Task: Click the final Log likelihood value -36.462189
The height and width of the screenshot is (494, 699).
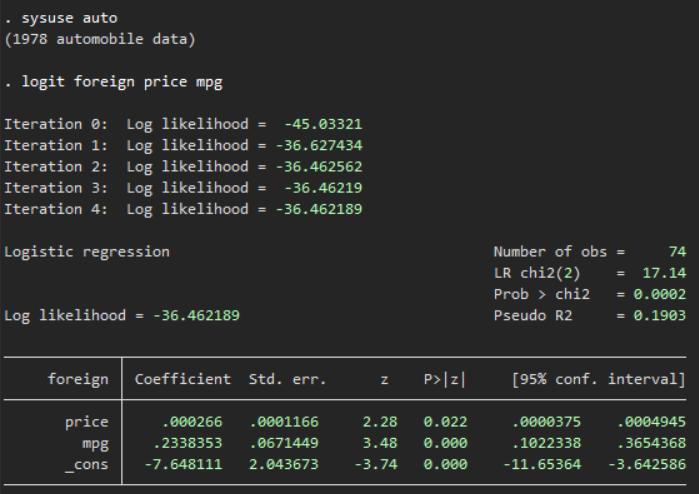Action: [196, 315]
